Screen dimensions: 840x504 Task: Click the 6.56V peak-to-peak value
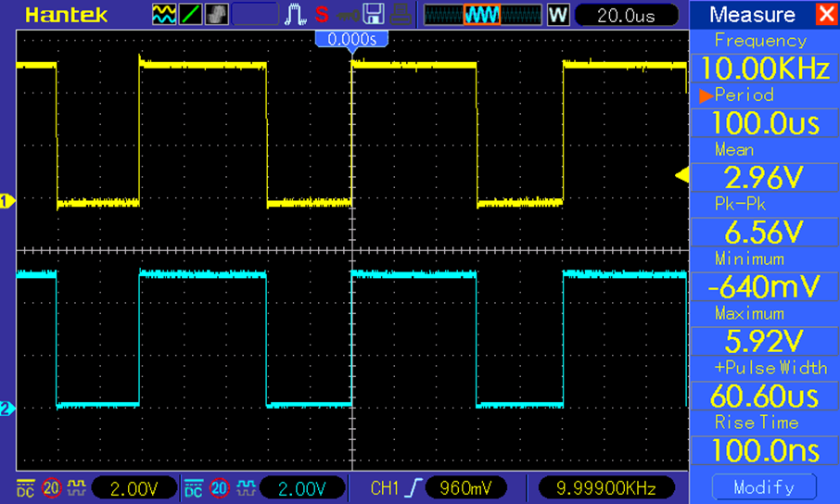click(765, 233)
